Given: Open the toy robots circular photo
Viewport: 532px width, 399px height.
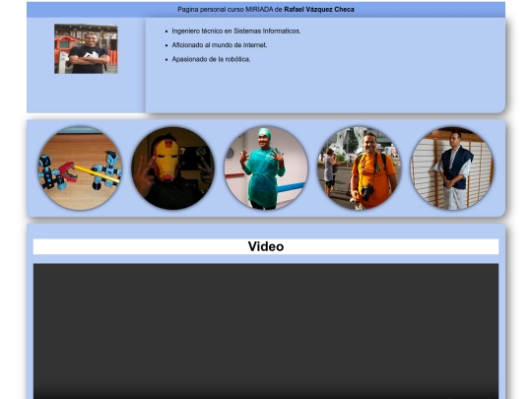Looking at the screenshot, I should 80,167.
